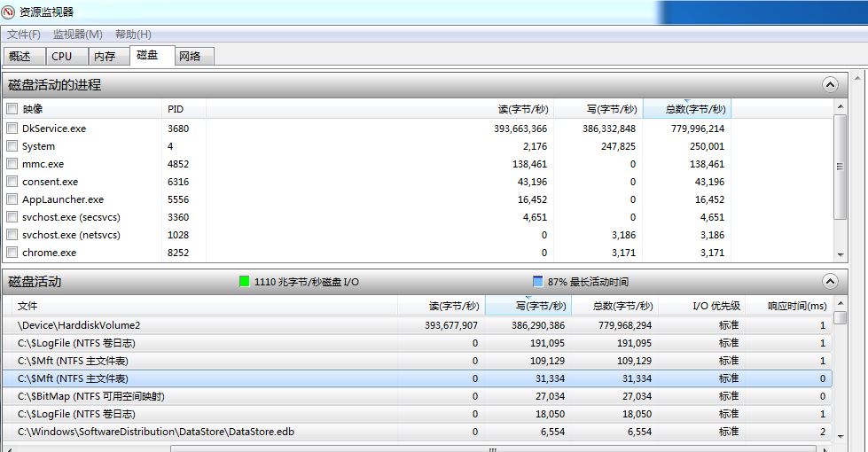This screenshot has width=868, height=452.
Task: Collapse the 磁盘活动 panel
Action: 830,282
